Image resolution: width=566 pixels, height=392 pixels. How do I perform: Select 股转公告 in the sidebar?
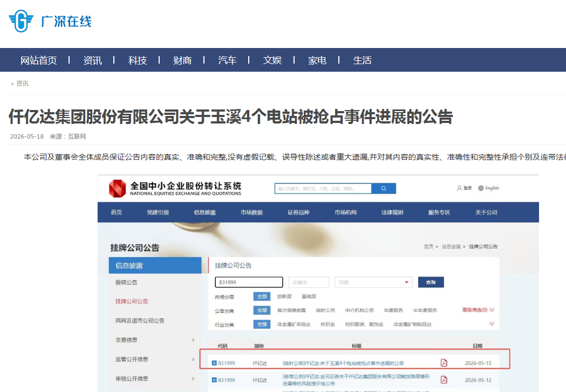126,283
